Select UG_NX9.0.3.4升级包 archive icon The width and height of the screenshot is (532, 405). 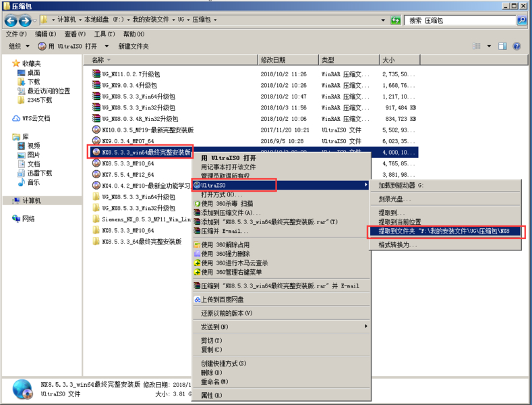(96, 85)
